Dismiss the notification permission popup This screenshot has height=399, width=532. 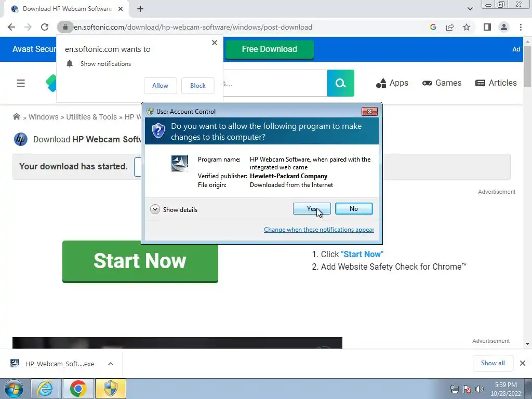click(215, 43)
